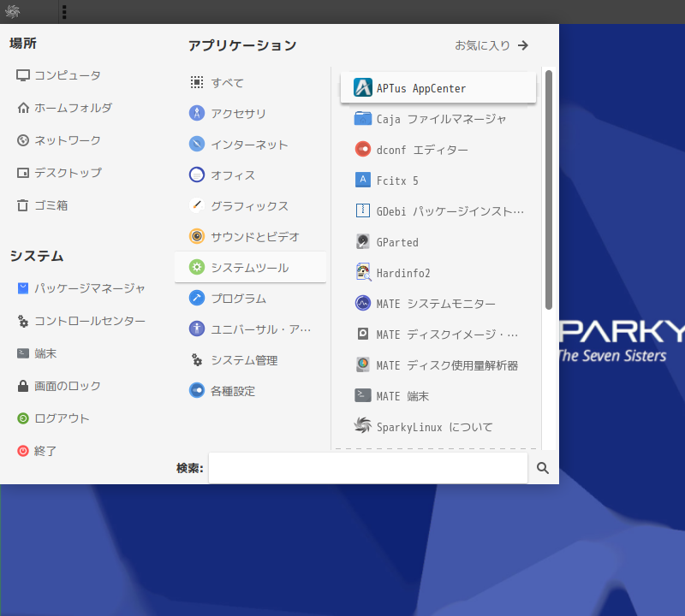Open ゴミ箱 trash
Viewport: 685px width, 616px height.
coord(42,205)
